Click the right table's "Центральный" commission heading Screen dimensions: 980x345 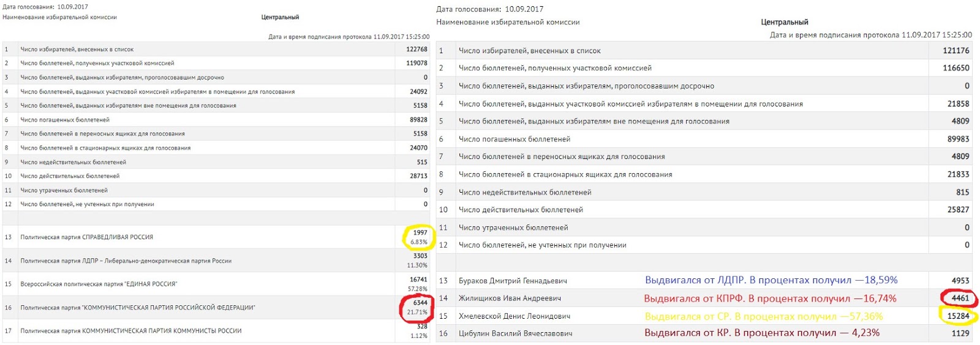(784, 22)
